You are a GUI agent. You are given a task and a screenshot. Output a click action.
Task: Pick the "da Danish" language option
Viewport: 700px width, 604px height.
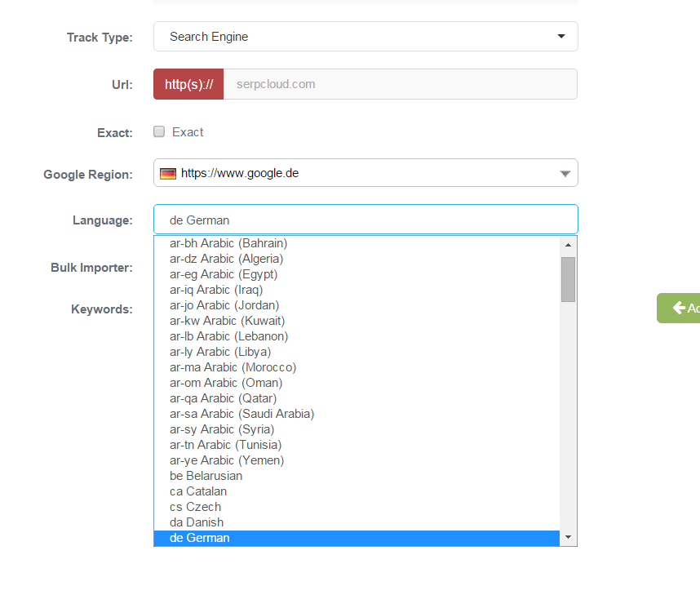197,522
